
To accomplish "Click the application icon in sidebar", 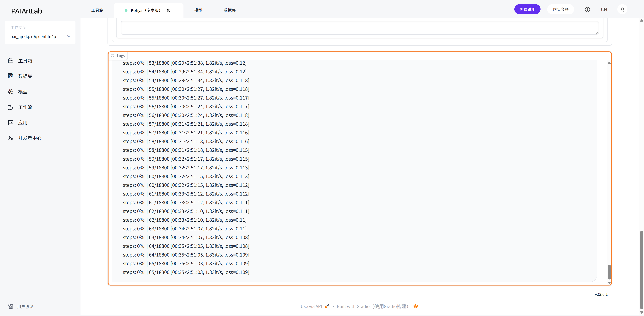I will pos(11,123).
